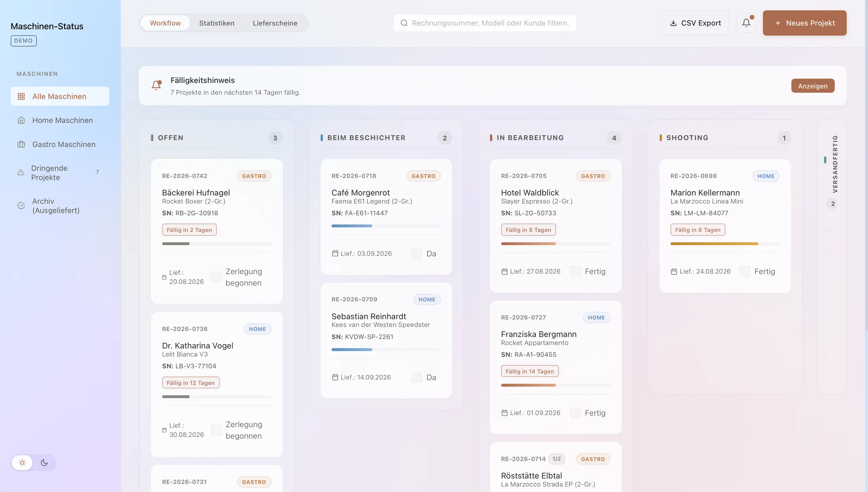Click progress bar on Hotel Waldblick card
This screenshot has height=492, width=868.
point(556,244)
